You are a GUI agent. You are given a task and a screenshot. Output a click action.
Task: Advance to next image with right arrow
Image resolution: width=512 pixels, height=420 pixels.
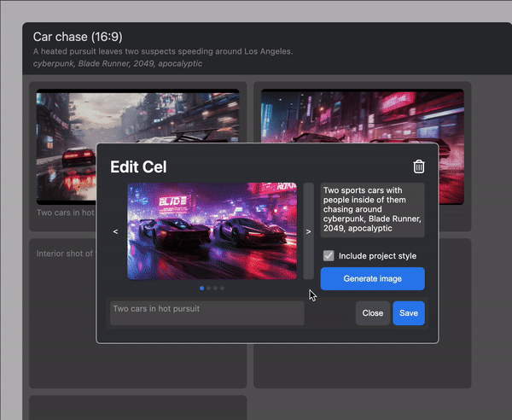(x=309, y=231)
